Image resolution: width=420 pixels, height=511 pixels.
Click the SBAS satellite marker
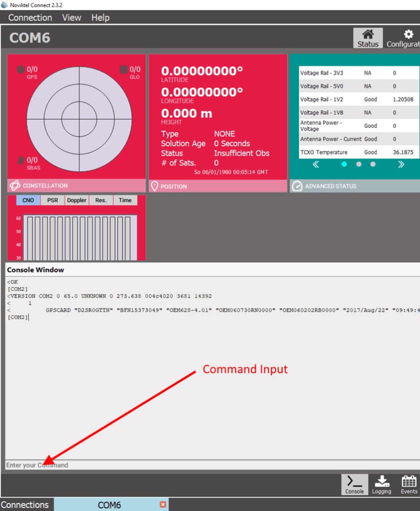click(21, 160)
